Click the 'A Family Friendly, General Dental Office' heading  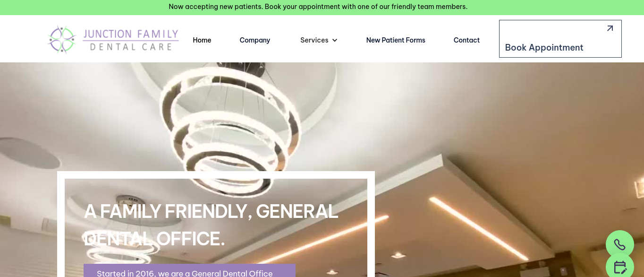pos(211,225)
